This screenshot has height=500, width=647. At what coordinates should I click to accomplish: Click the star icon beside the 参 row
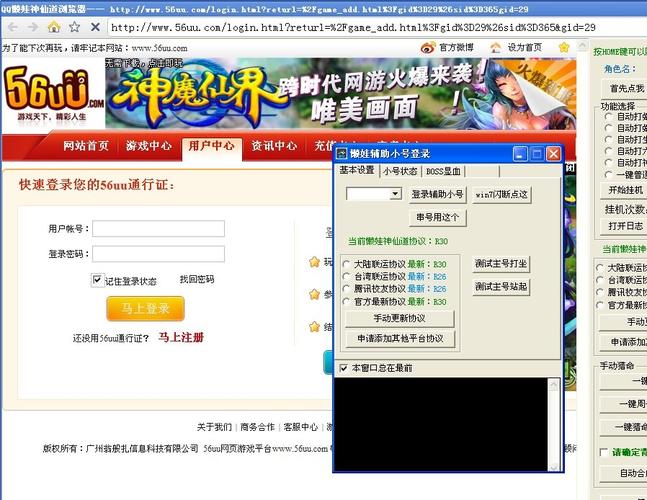314,294
